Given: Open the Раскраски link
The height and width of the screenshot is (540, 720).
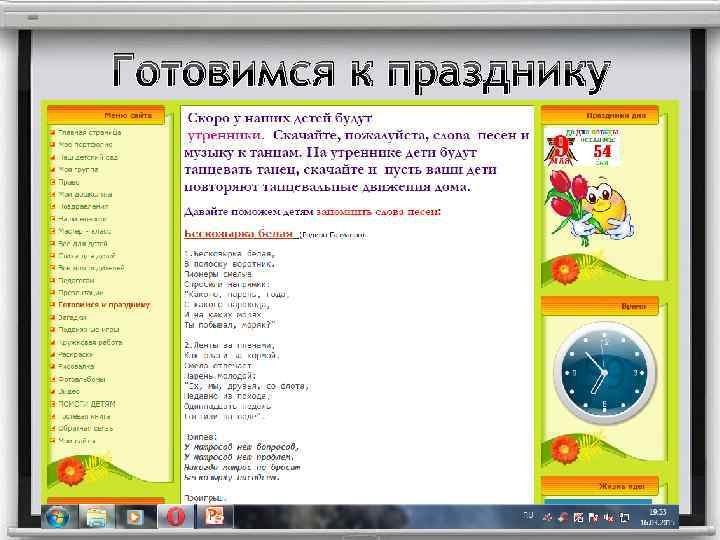Looking at the screenshot, I should tap(75, 354).
